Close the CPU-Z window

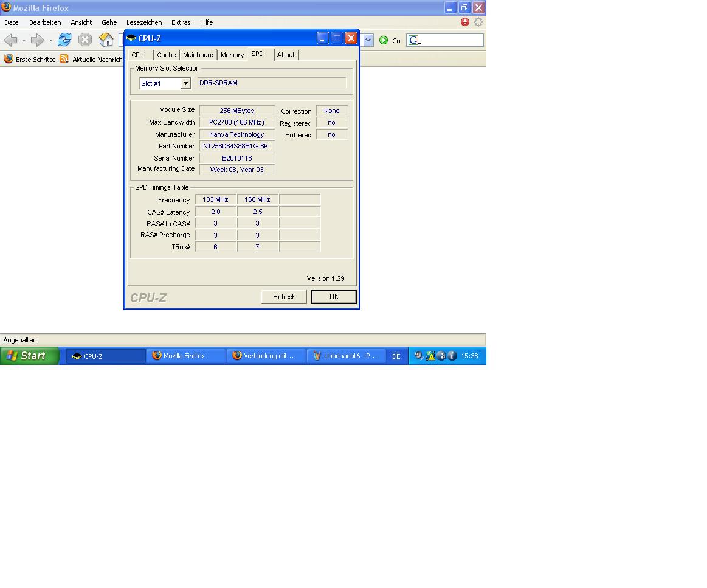(351, 38)
